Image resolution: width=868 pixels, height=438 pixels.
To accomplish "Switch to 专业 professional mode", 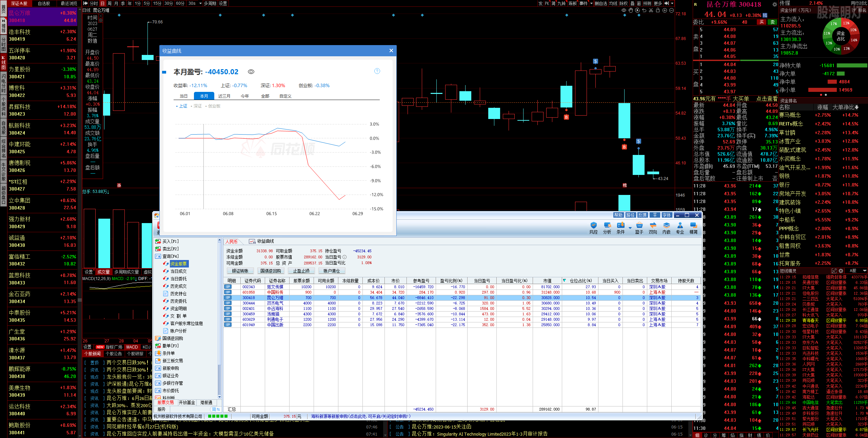I will [x=680, y=228].
